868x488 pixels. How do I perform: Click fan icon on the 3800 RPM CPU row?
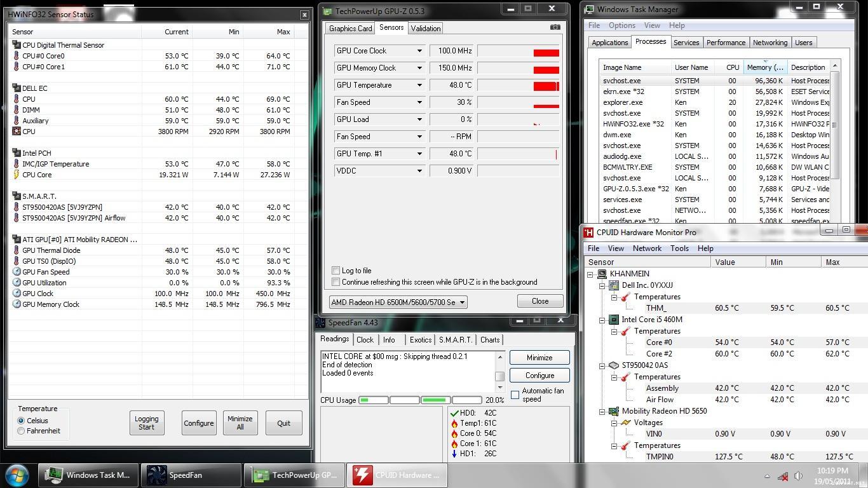(16, 132)
